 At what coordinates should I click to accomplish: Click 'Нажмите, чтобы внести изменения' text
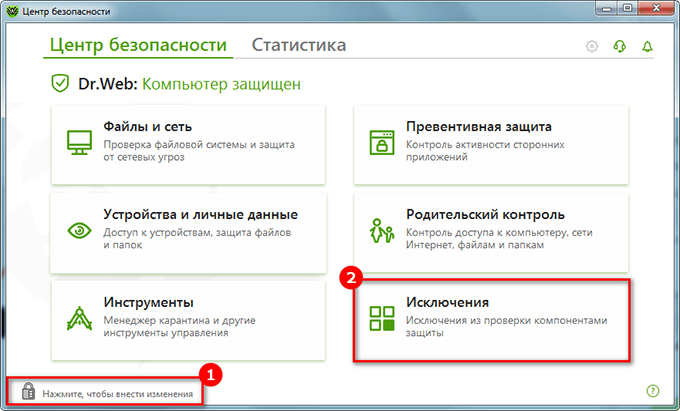pos(118,394)
